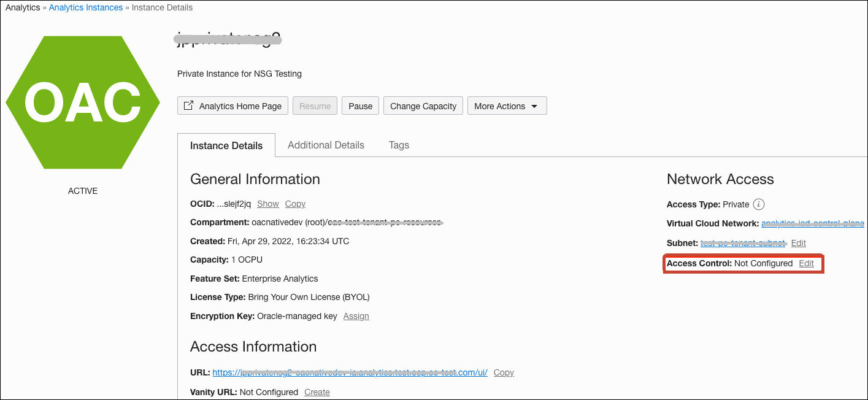This screenshot has width=868, height=400.
Task: Assign an encryption key
Action: tap(356, 316)
